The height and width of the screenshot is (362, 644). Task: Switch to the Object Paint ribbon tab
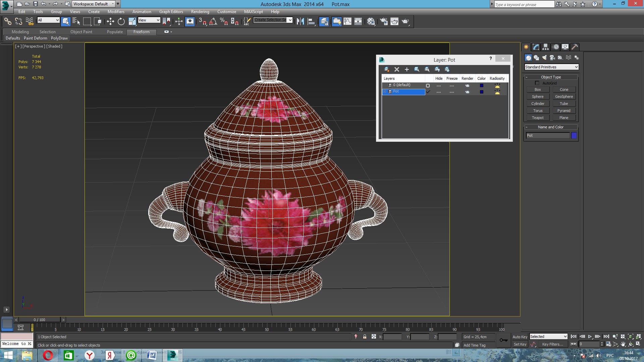click(x=81, y=32)
